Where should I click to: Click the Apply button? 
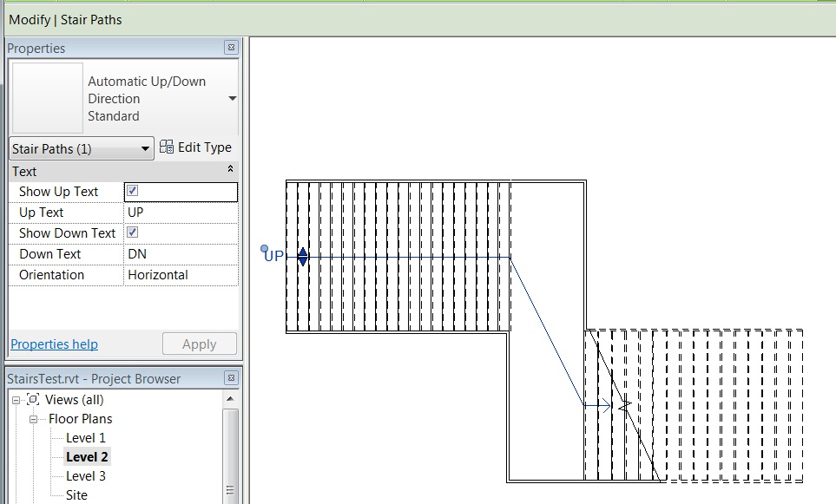[200, 344]
